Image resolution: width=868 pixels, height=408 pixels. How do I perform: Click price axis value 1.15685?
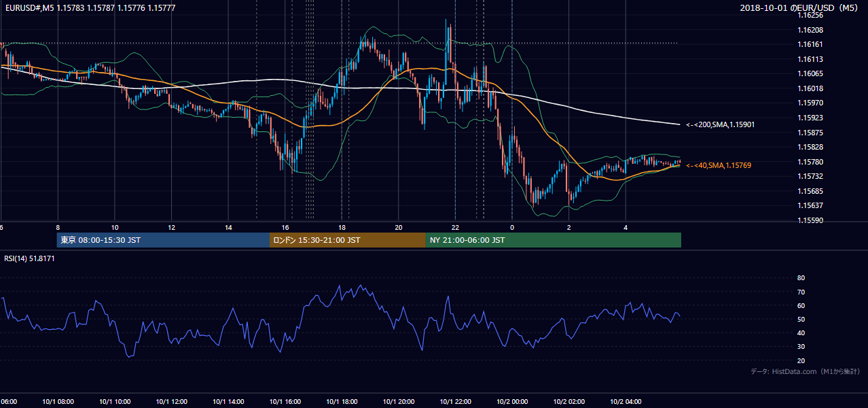(x=810, y=191)
